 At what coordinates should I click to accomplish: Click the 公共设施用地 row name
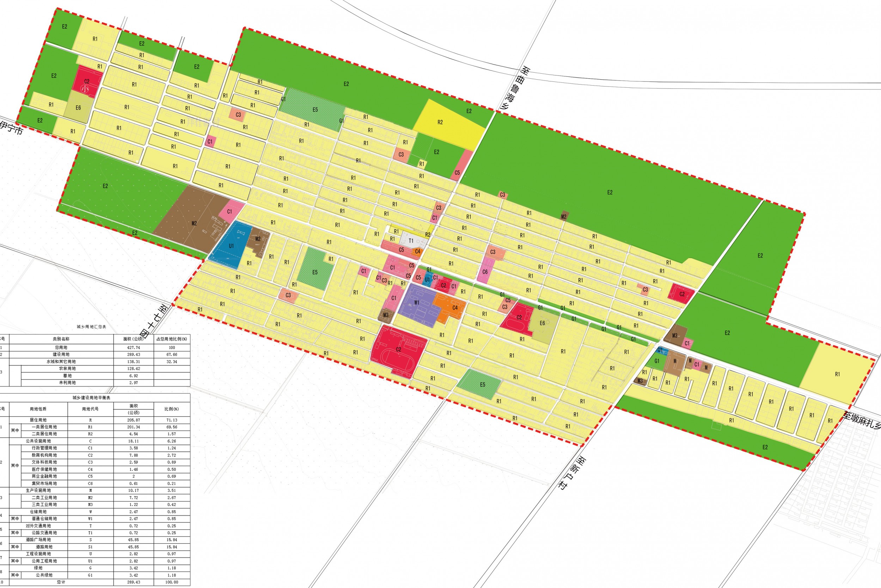click(x=38, y=441)
